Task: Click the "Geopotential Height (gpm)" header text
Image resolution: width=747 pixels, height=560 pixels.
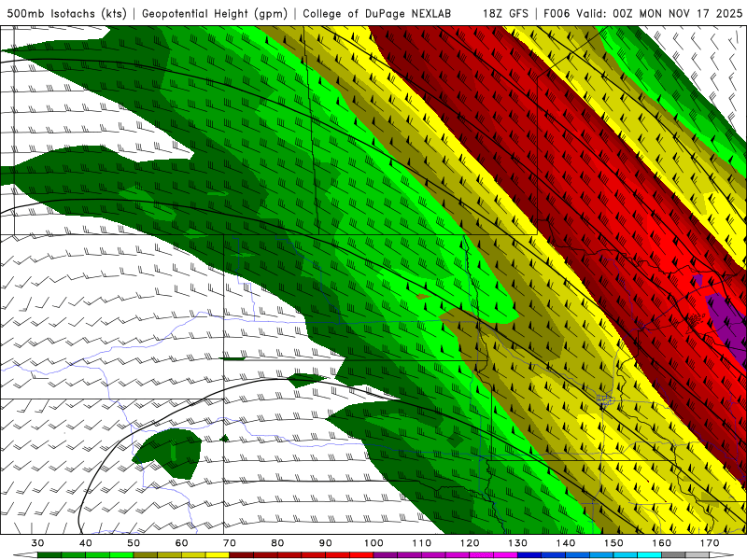Action: (x=215, y=13)
